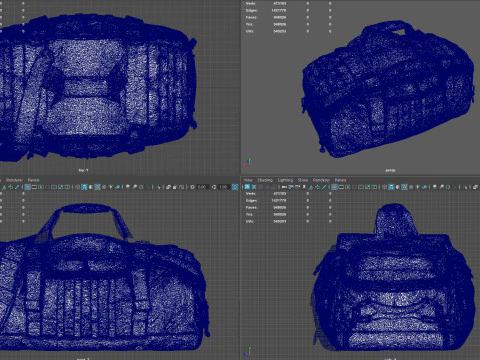Toggle Grid display in side view toolbar
The image size is (480, 360).
click(334, 187)
